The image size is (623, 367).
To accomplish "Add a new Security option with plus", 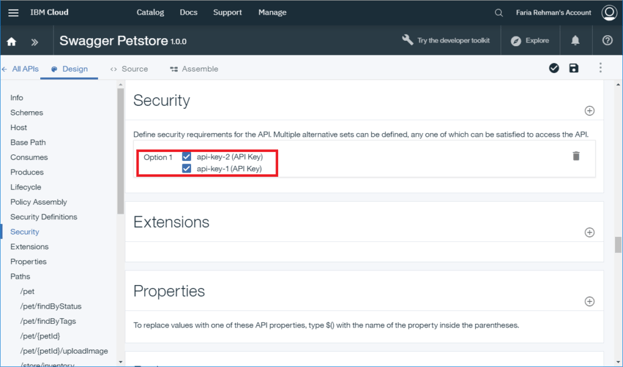I will [590, 111].
